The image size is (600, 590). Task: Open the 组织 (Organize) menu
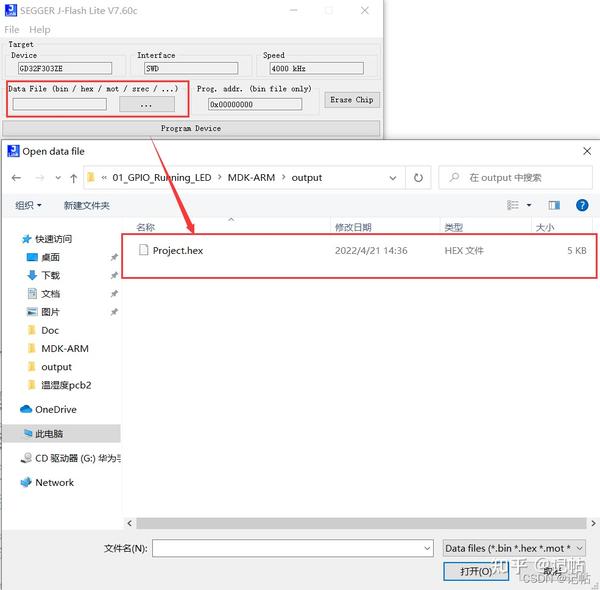(x=28, y=205)
